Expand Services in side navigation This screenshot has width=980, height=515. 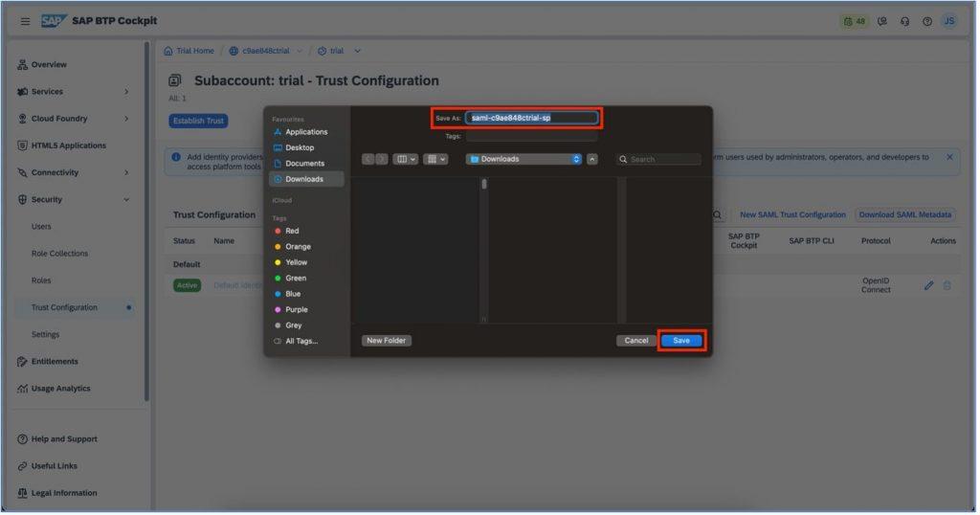pos(127,92)
